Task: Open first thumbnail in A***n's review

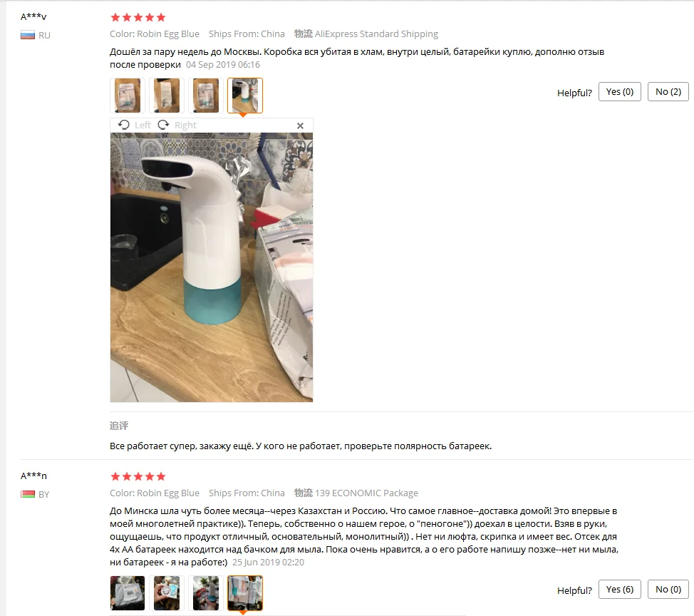Action: click(128, 593)
